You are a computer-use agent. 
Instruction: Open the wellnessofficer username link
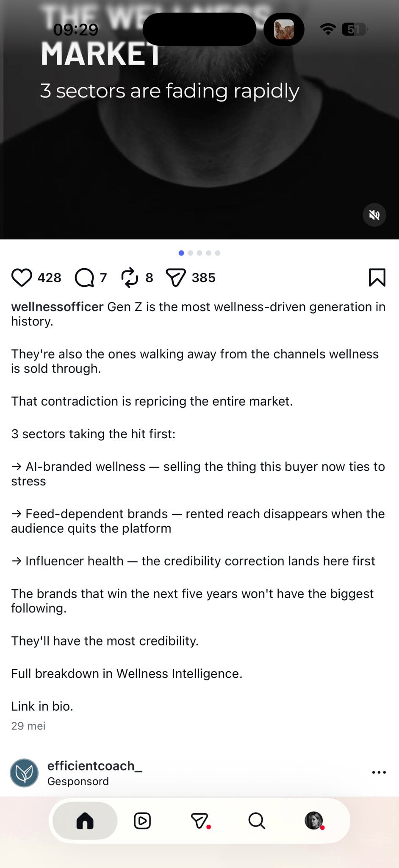click(x=57, y=307)
